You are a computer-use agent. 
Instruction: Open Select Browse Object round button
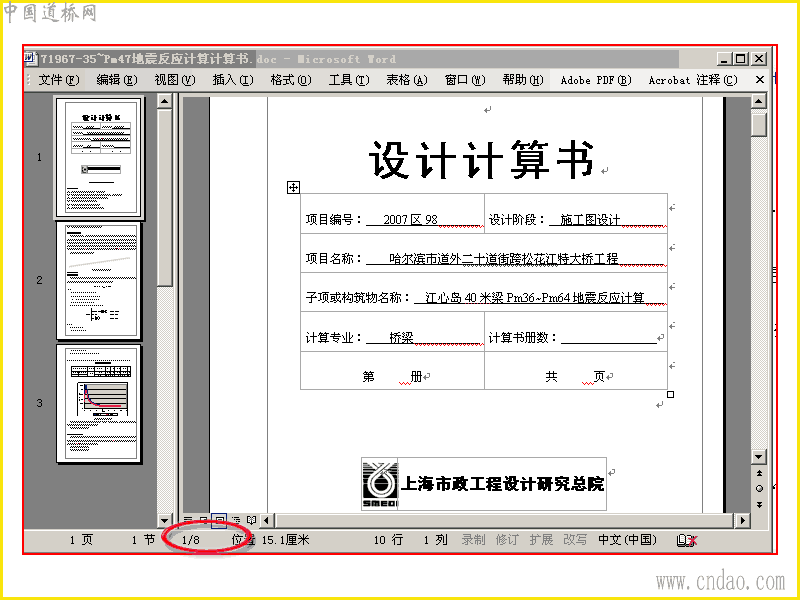coord(759,489)
